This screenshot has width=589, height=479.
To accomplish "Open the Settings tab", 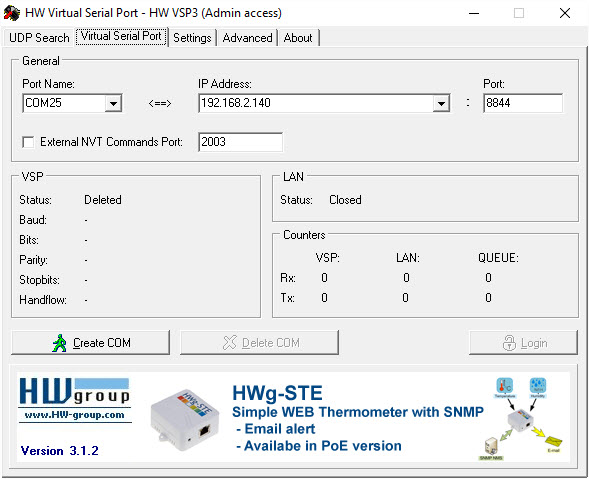I will (x=192, y=38).
